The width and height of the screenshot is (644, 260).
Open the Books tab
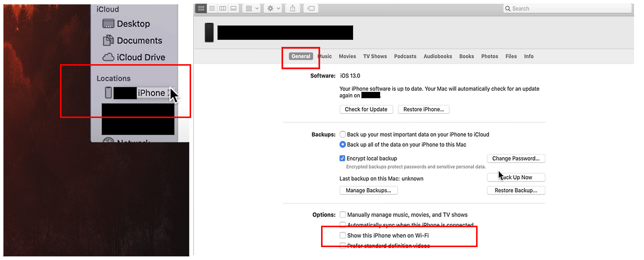[x=467, y=56]
